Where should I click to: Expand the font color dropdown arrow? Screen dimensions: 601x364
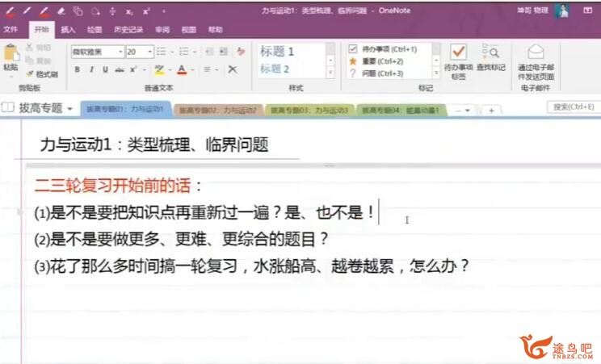tap(192, 69)
